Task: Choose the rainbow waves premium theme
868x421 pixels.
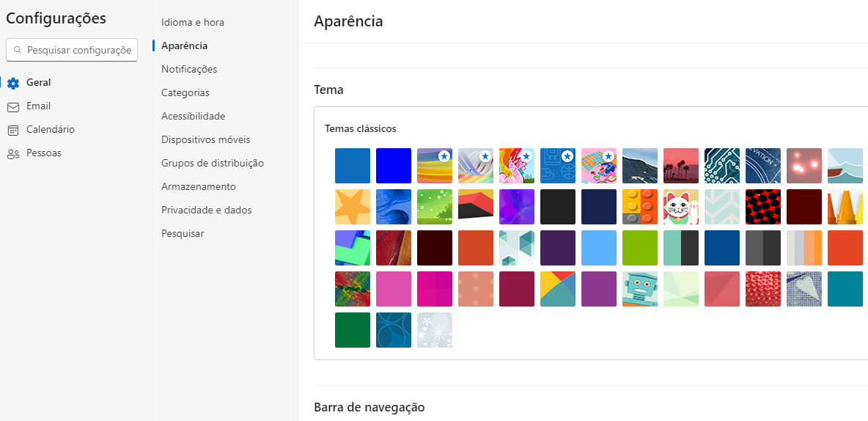Action: pyautogui.click(x=435, y=166)
